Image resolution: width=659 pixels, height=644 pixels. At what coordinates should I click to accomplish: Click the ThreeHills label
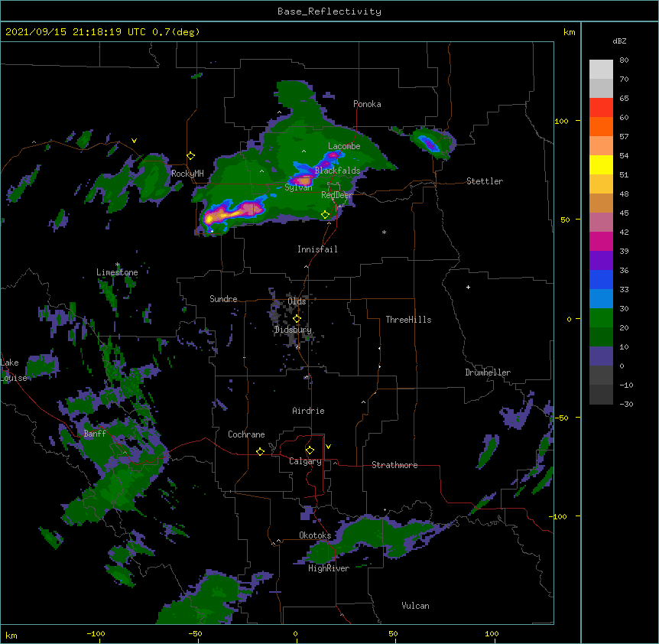[x=408, y=320]
